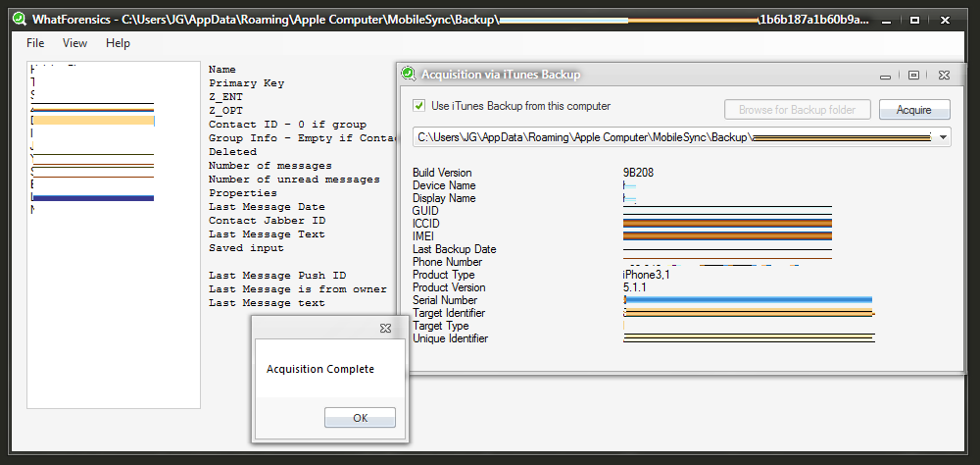
Task: Maximize the Acquisition via iTunes Backup dialog
Action: [x=913, y=76]
